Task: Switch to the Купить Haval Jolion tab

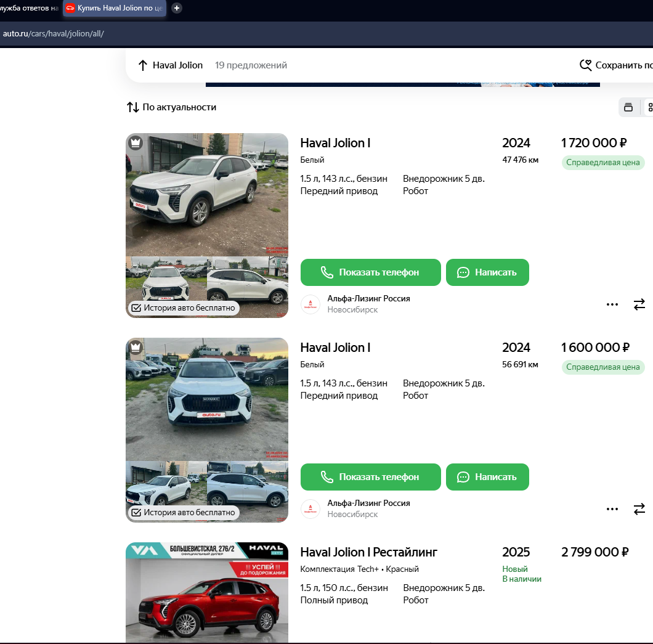Action: coord(114,8)
